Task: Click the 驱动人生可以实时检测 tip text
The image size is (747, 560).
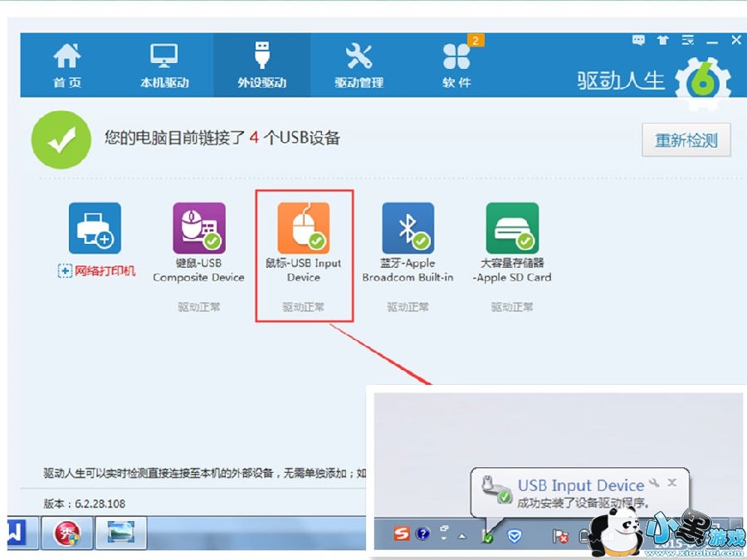Action: point(205,473)
